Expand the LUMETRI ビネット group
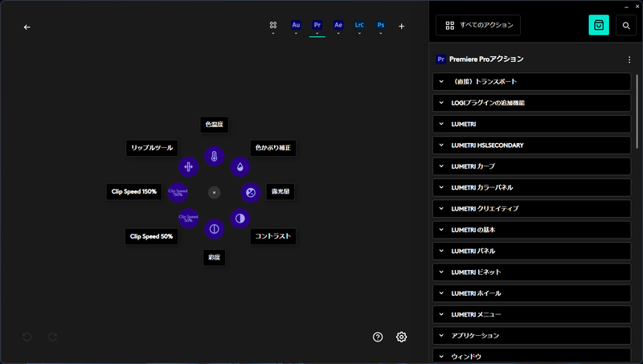This screenshot has width=643, height=364. pyautogui.click(x=531, y=272)
